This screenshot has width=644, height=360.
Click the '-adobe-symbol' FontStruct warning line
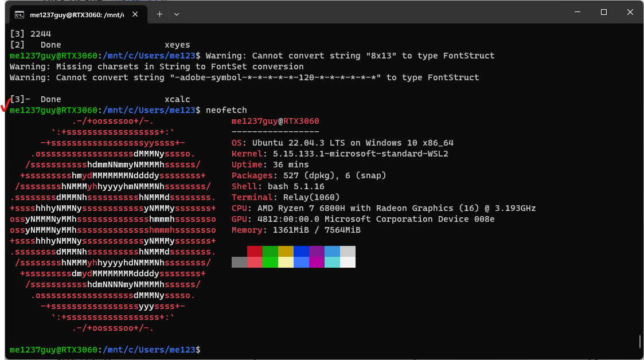244,77
